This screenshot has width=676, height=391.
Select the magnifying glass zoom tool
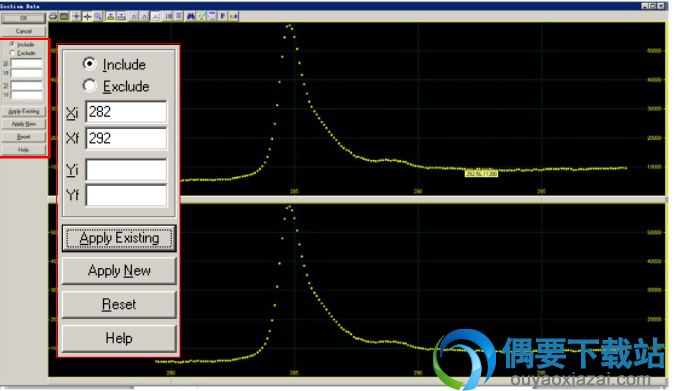[98, 16]
